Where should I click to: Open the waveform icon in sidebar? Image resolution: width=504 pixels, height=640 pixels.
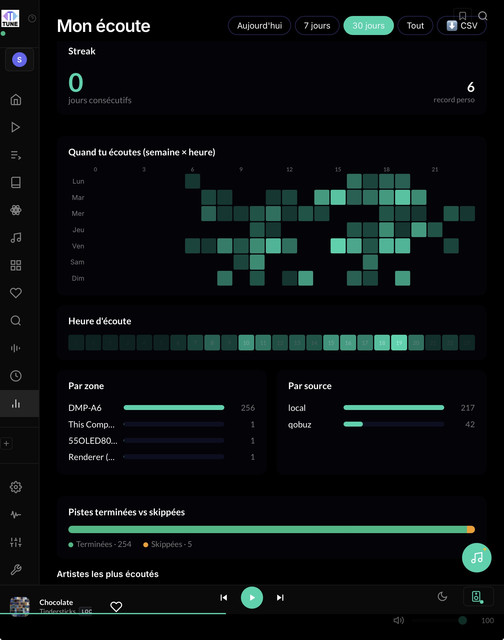(x=16, y=348)
